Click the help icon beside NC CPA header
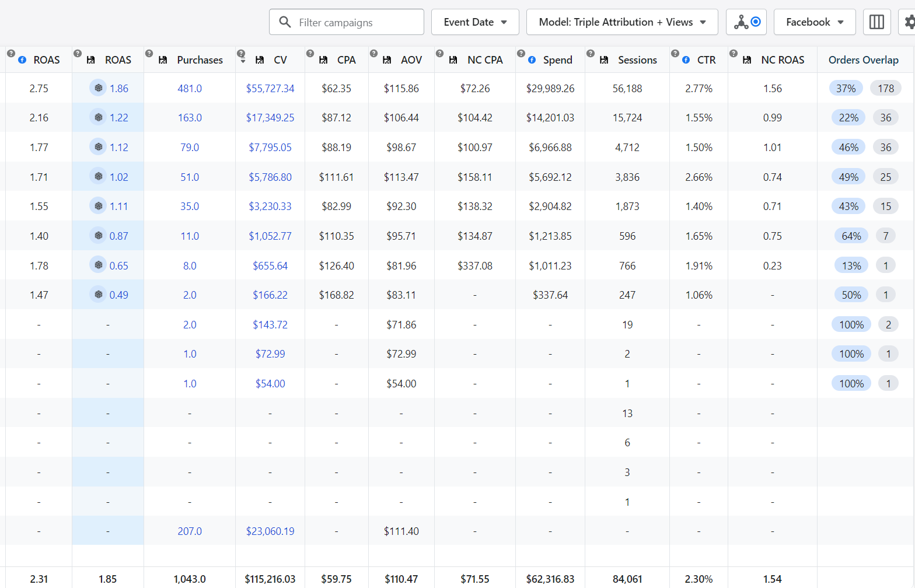The image size is (915, 588). click(x=439, y=53)
